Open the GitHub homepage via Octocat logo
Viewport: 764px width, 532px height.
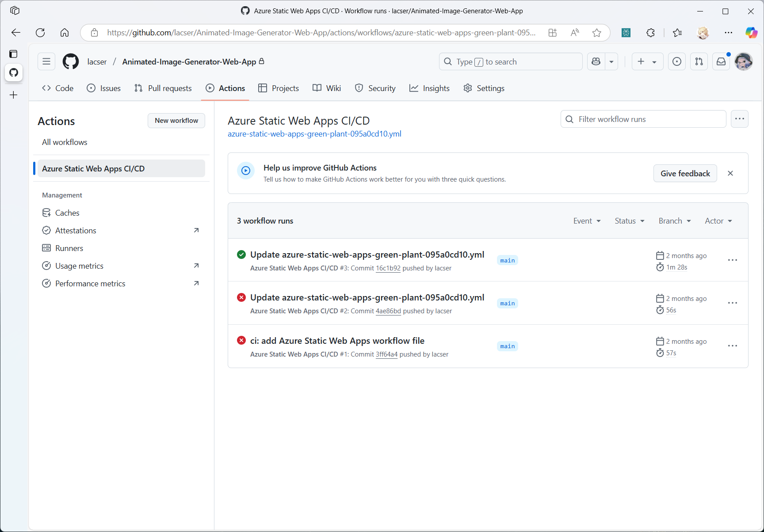tap(71, 61)
